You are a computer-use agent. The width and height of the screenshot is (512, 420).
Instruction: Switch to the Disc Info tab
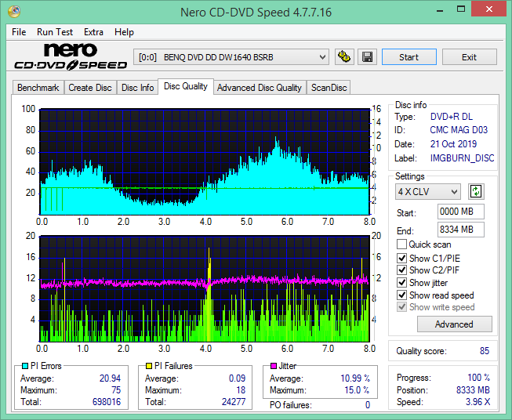(x=137, y=88)
